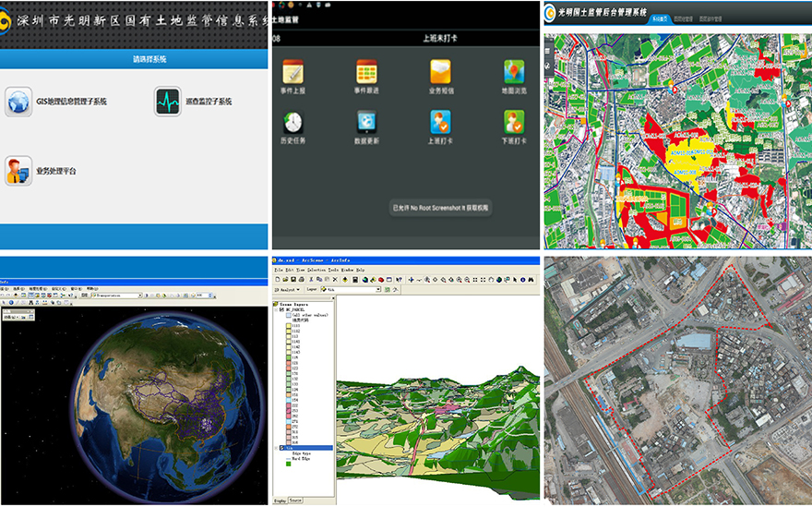The width and height of the screenshot is (812, 507).
Task: Expand the tin layer tree node
Action: click(x=276, y=448)
